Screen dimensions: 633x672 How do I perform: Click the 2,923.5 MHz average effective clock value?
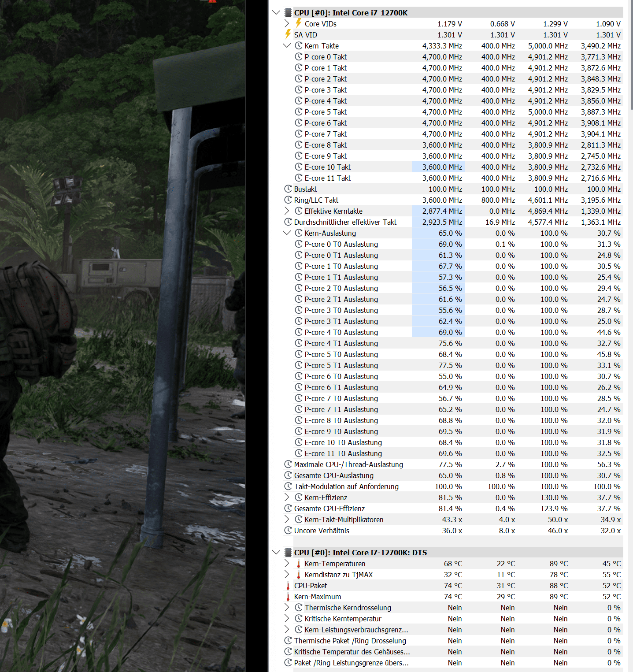[x=442, y=222]
